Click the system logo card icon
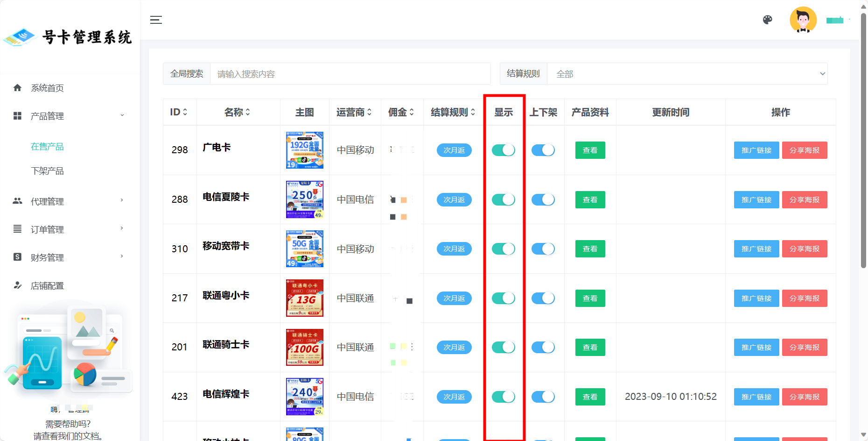 [19, 37]
